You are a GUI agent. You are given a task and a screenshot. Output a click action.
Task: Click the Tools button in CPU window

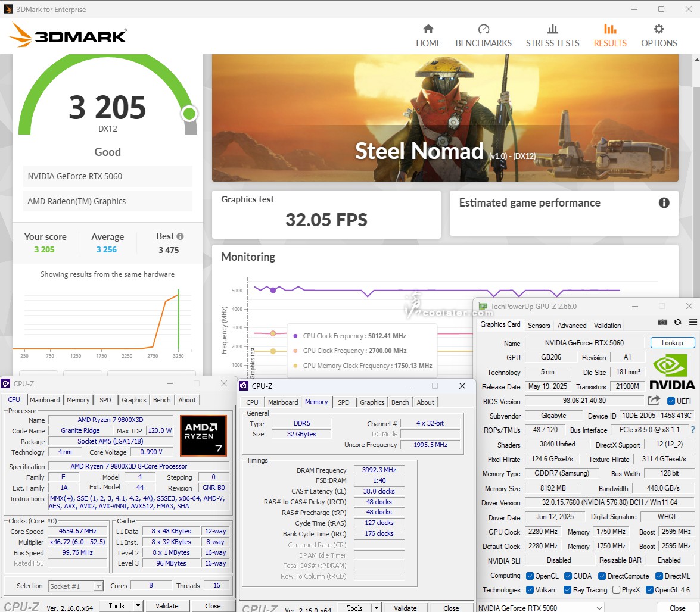(116, 606)
